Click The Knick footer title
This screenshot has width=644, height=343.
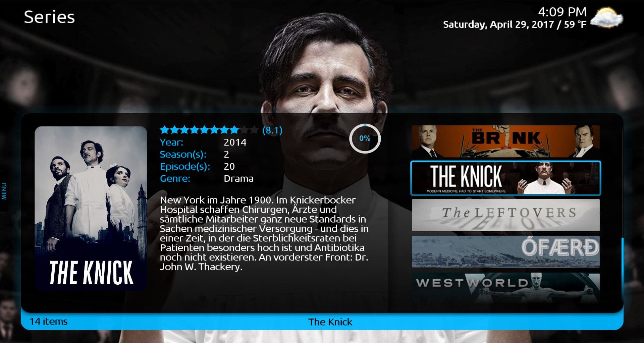coord(330,322)
